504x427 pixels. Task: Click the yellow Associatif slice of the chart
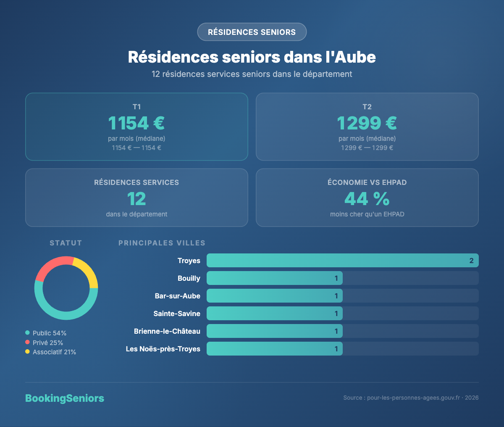pos(90,273)
